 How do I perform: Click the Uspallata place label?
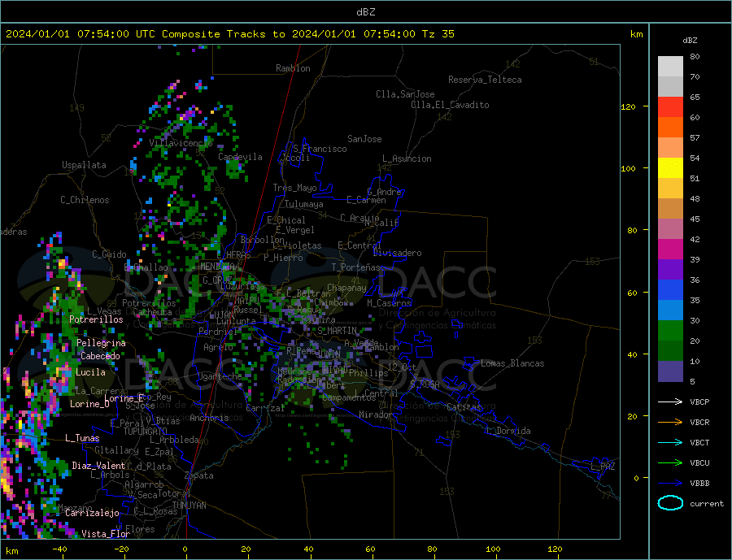(x=84, y=165)
